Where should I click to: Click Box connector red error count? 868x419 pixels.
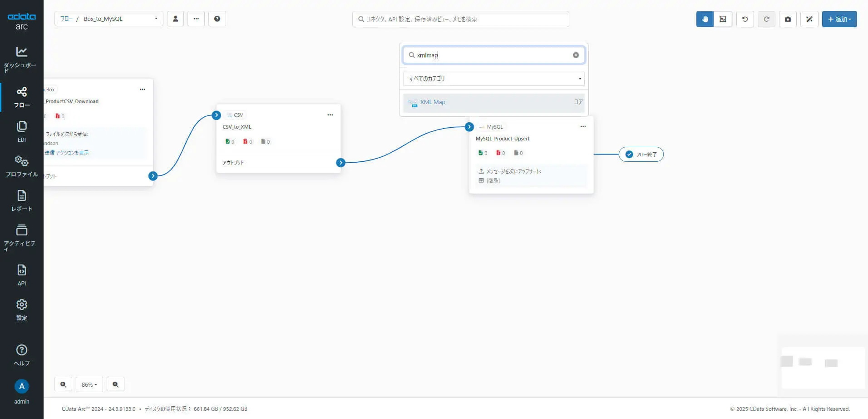pyautogui.click(x=60, y=116)
